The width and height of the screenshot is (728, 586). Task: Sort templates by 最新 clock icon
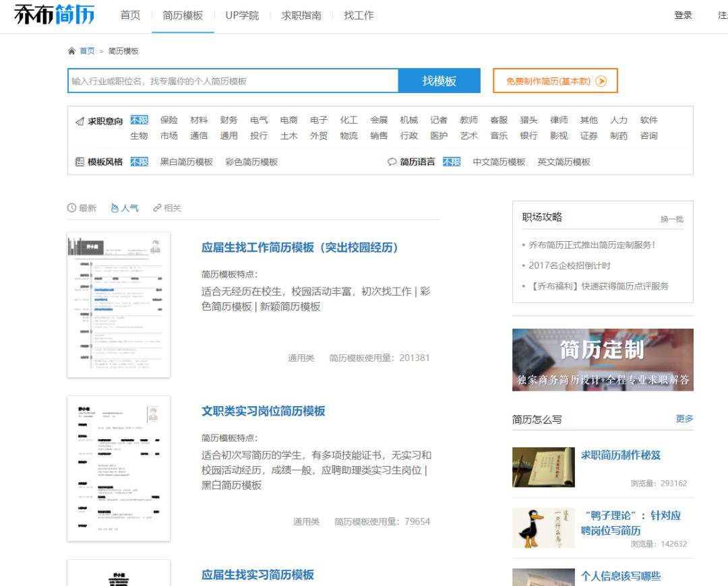click(71, 208)
